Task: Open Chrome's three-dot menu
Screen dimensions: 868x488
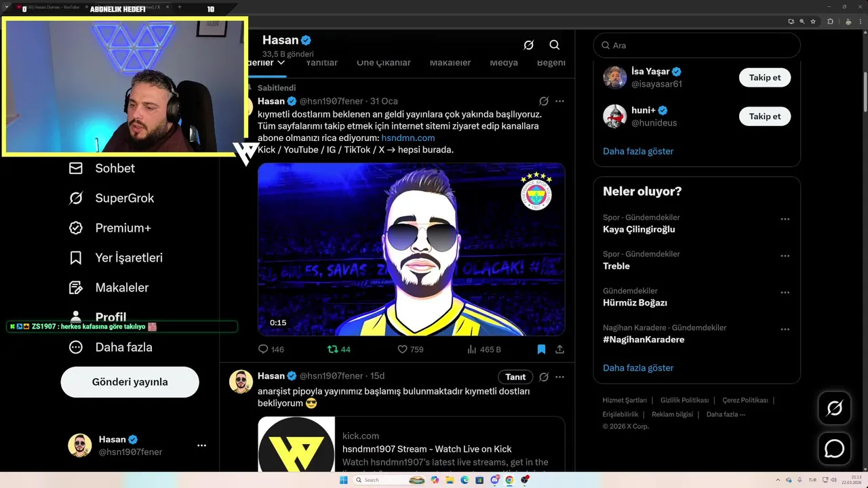Action: pos(861,22)
